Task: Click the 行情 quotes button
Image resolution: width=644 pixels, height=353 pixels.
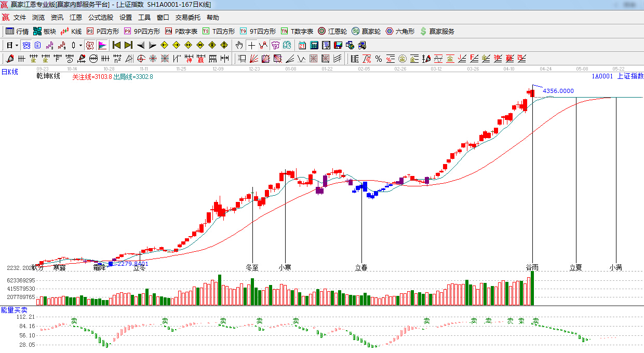Action: pyautogui.click(x=17, y=31)
